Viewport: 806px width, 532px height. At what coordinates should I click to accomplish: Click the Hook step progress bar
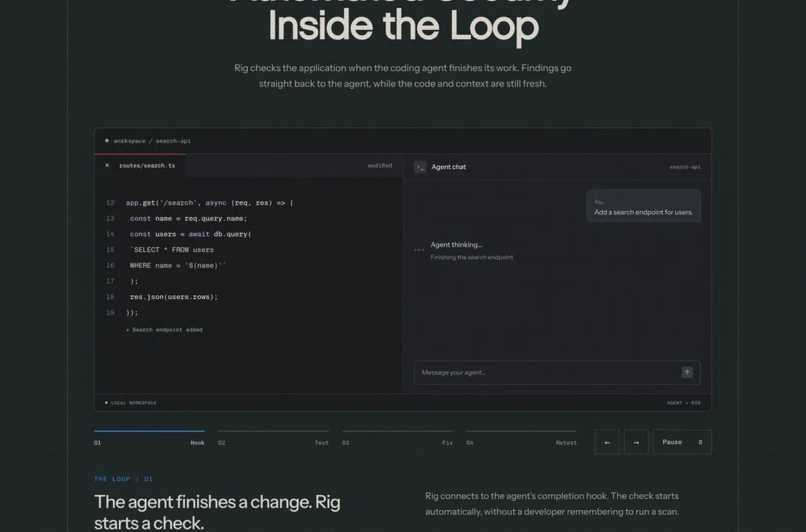pyautogui.click(x=149, y=430)
